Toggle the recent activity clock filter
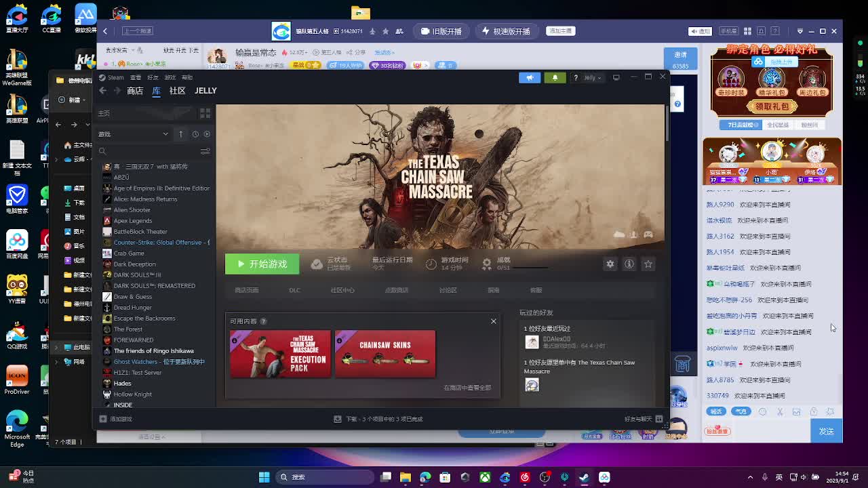 195,134
